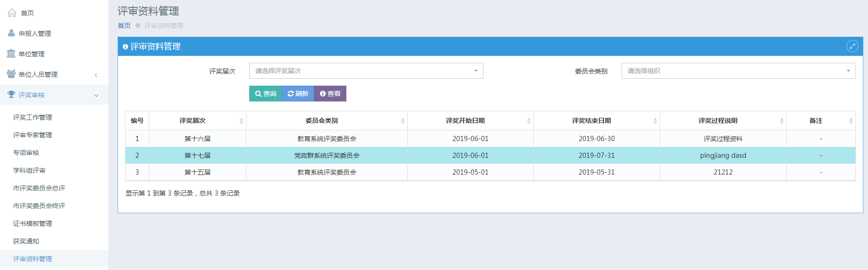Open 市评奖委员会总评 submenu item

39,188
